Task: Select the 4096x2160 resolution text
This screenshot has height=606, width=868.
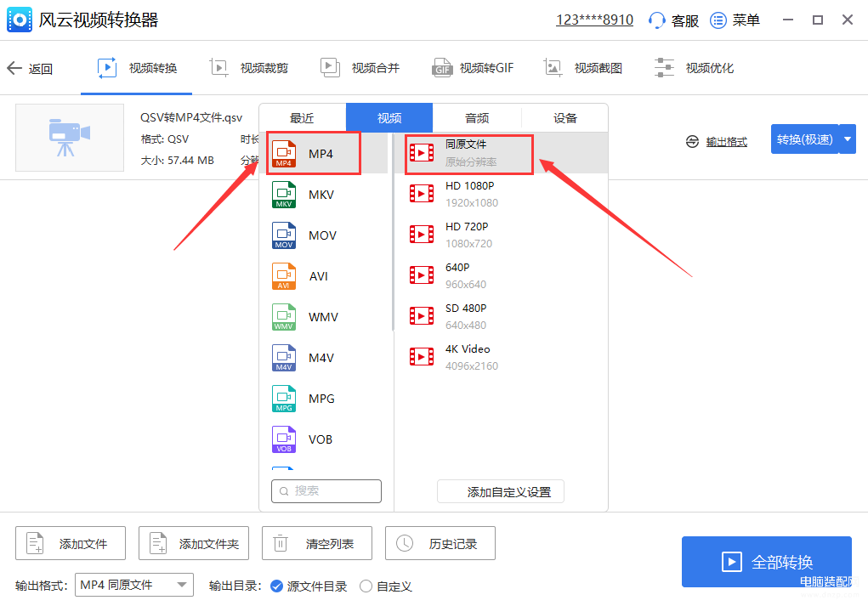Action: [x=472, y=366]
